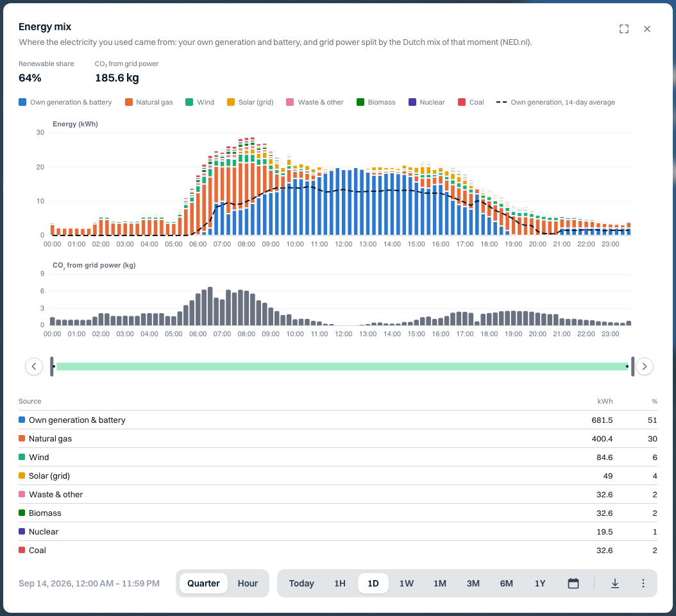
Task: Click the Nuclear row in source table
Action: click(x=338, y=531)
